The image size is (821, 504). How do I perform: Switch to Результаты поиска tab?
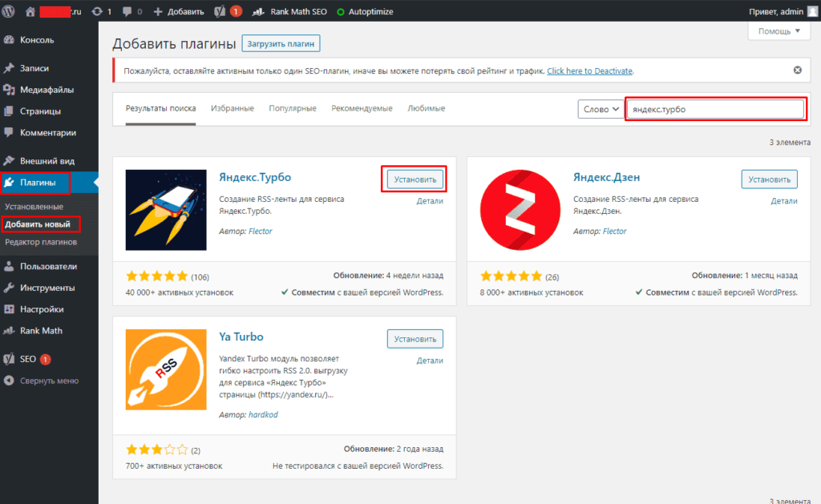coord(160,108)
